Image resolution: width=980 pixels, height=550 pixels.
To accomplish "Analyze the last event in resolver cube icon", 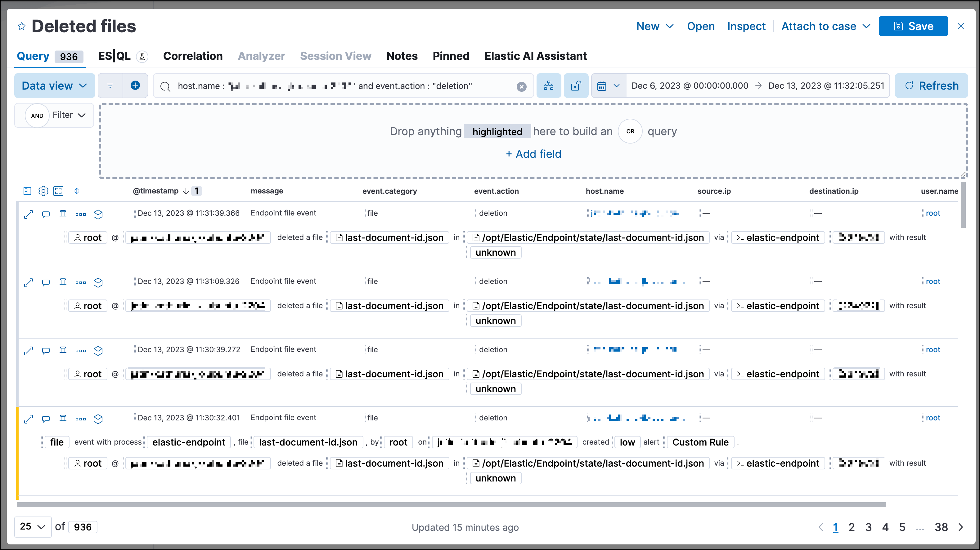I will click(98, 419).
